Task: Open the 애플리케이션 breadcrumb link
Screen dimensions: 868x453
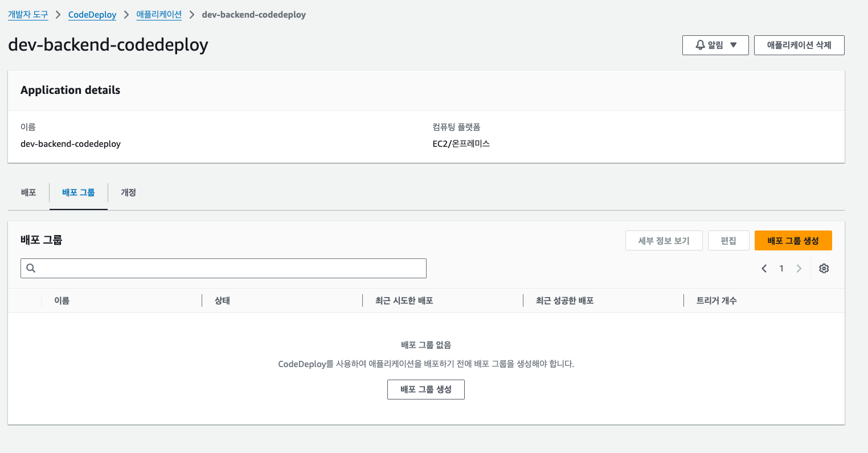Action: point(159,14)
